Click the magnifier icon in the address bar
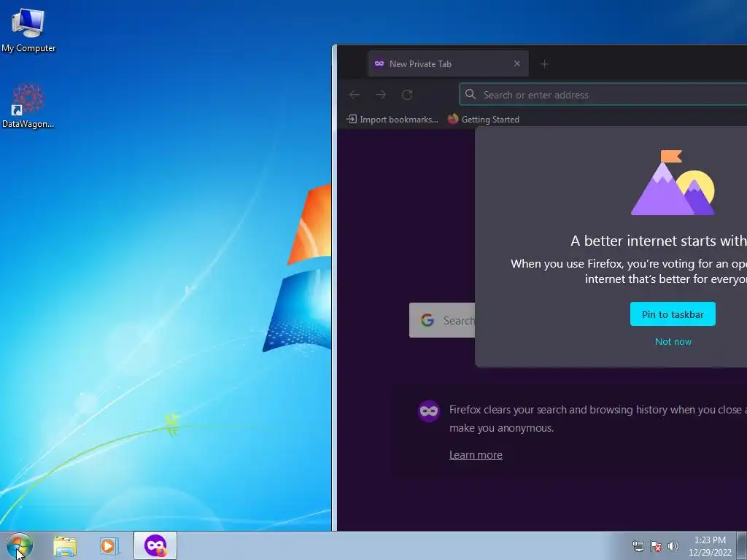747x560 pixels. coord(471,94)
